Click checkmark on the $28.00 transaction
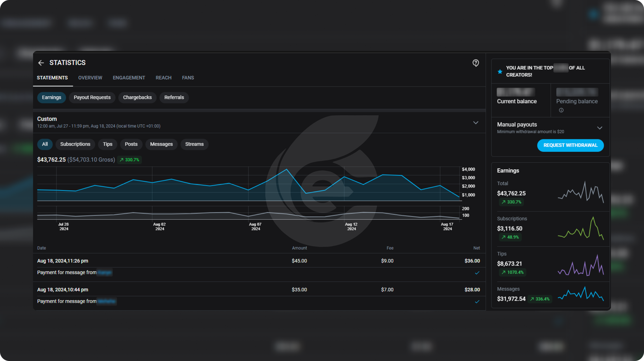 477,302
